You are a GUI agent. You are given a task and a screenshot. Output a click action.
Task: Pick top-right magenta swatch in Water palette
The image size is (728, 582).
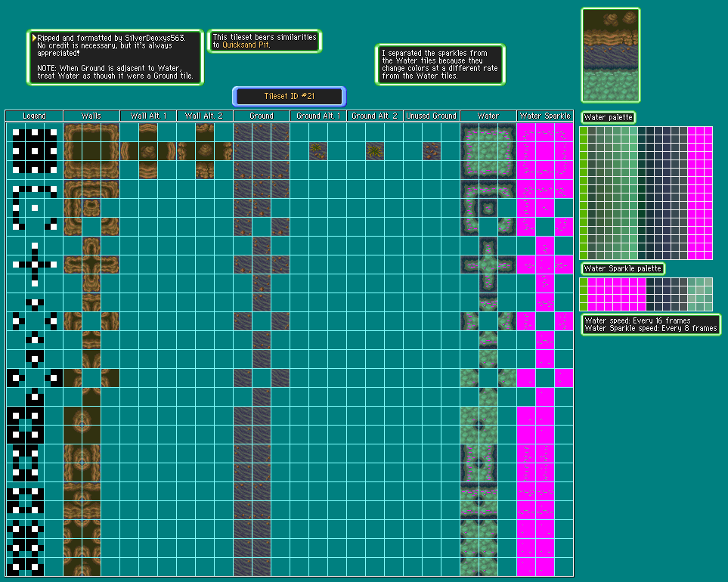(x=708, y=131)
